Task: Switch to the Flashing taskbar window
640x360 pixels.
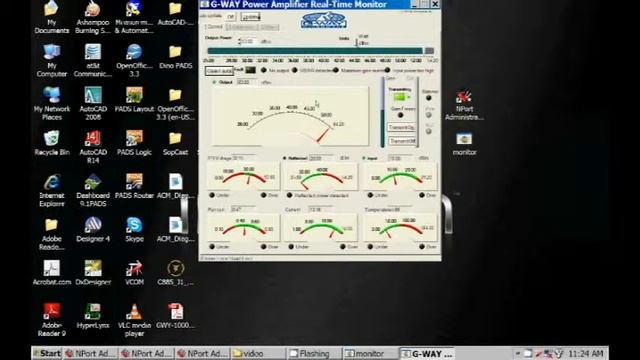Action: [x=314, y=353]
